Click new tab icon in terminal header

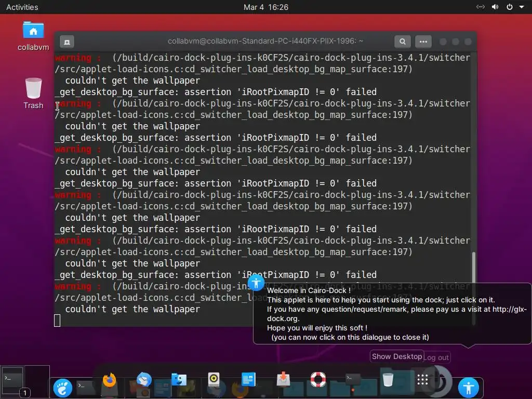click(x=67, y=42)
